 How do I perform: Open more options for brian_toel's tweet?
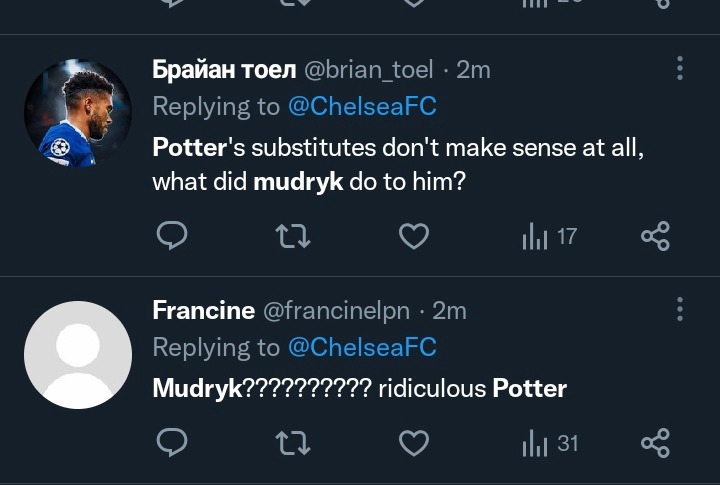(680, 68)
